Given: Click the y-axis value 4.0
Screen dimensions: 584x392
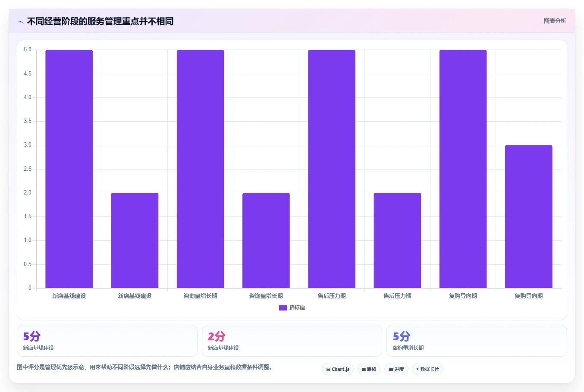Looking at the screenshot, I should coord(28,97).
